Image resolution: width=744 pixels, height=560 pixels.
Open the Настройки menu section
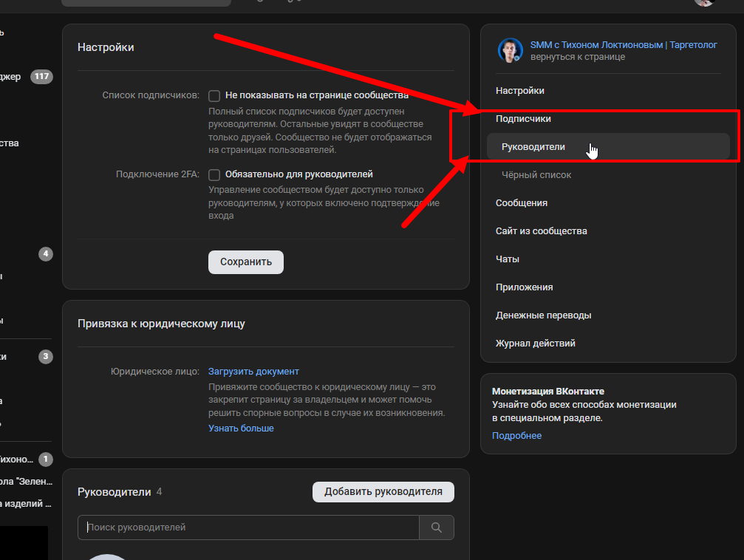click(519, 91)
